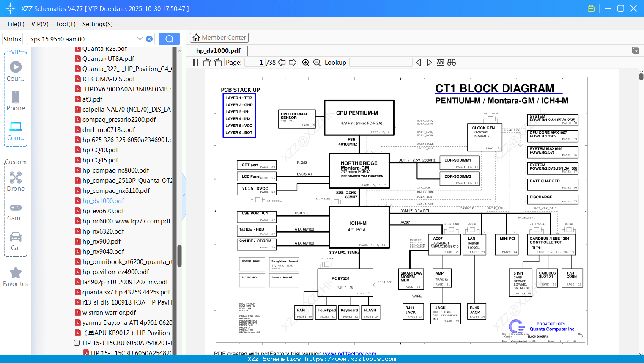Open the Tool(T) menu
Screen dimensions: 644x363
click(x=66, y=24)
